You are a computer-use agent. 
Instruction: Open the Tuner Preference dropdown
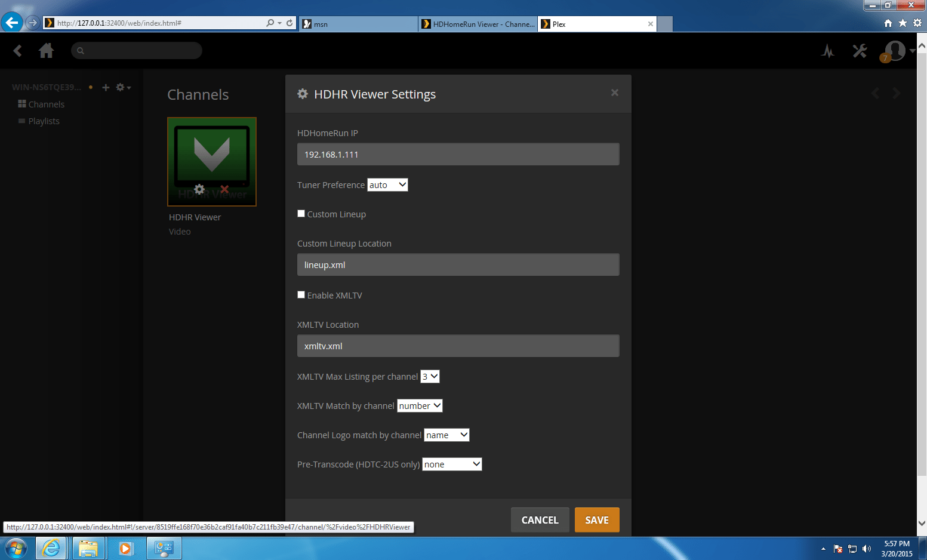(x=387, y=185)
